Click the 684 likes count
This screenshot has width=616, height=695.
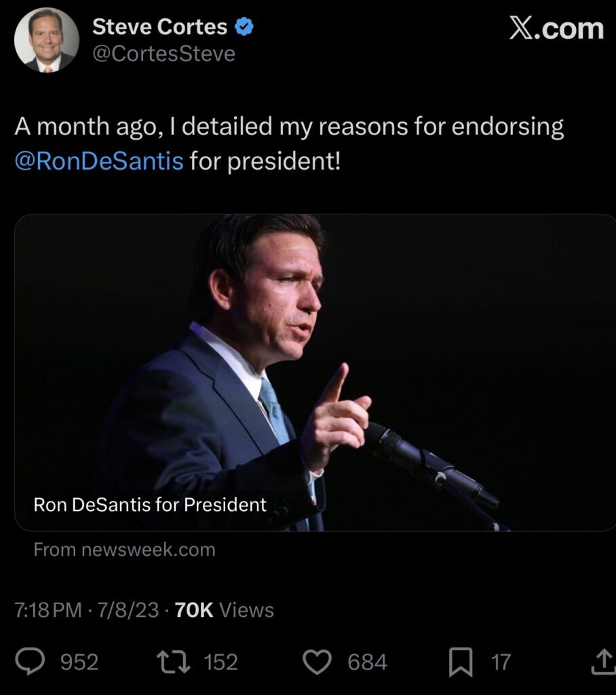click(367, 662)
